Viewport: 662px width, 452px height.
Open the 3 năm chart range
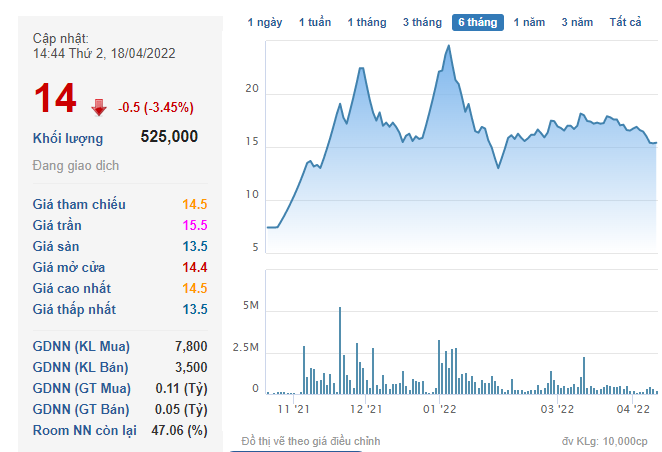[x=577, y=22]
